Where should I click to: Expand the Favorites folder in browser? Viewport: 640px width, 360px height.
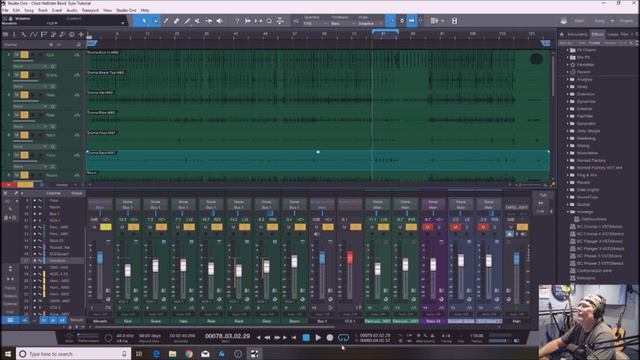pyautogui.click(x=568, y=64)
